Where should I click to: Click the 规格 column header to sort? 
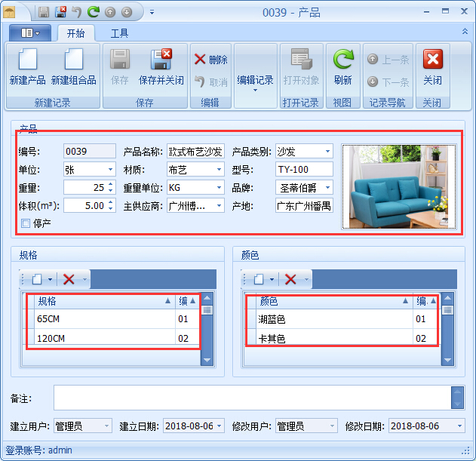coord(98,301)
